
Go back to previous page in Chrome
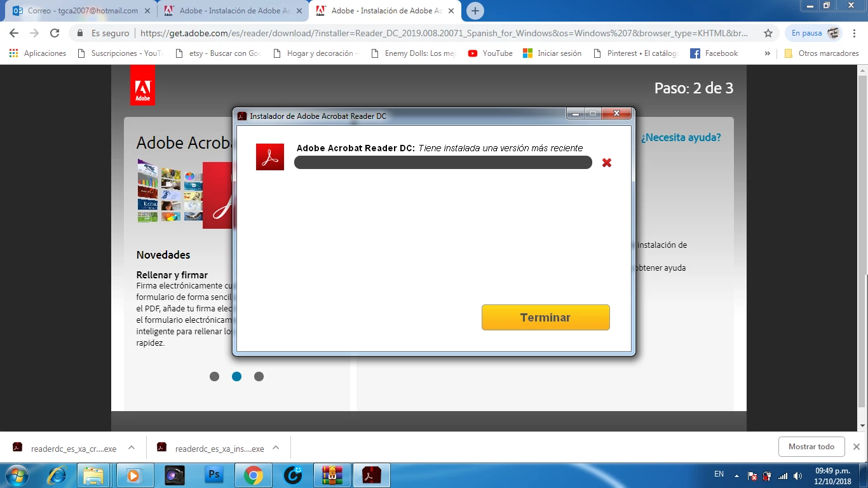point(14,33)
